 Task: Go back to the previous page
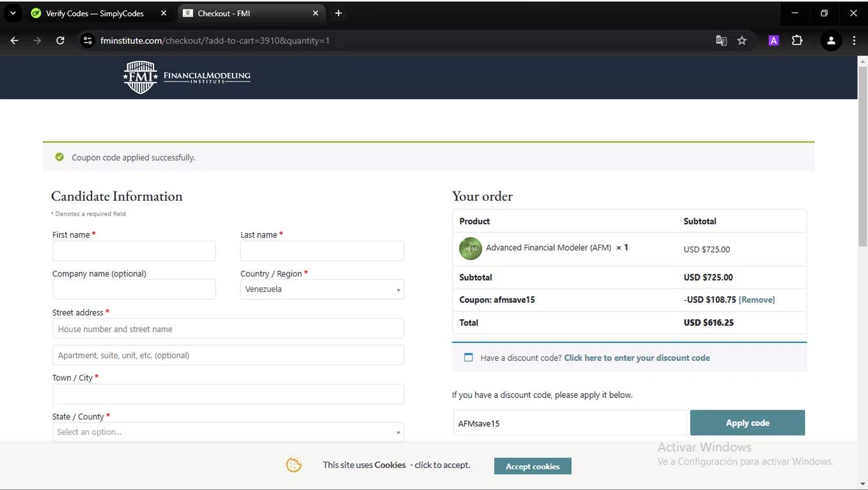tap(14, 40)
